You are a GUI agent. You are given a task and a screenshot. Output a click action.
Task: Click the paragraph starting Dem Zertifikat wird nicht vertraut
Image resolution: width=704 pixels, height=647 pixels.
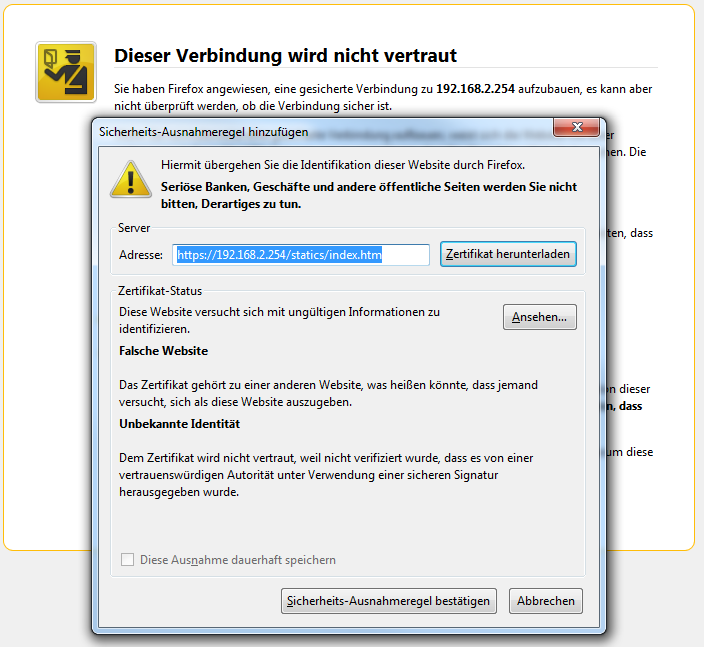click(326, 475)
